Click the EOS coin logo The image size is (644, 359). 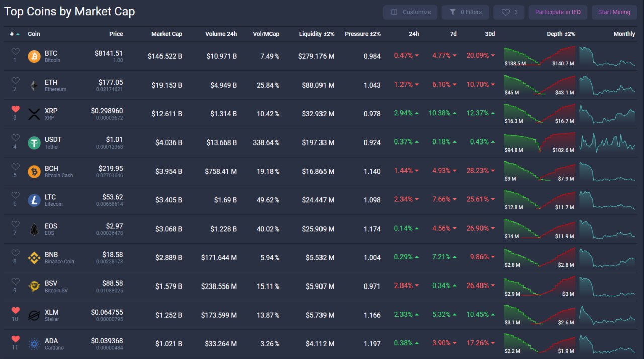34,229
